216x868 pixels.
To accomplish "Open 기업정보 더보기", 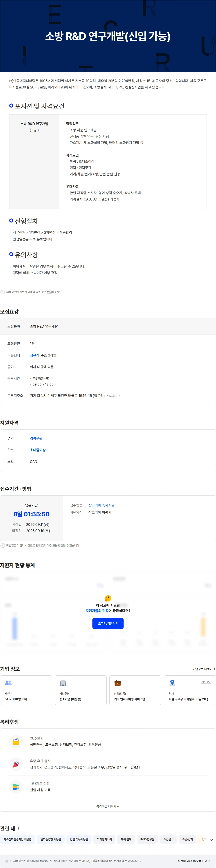I will pyautogui.click(x=203, y=669).
